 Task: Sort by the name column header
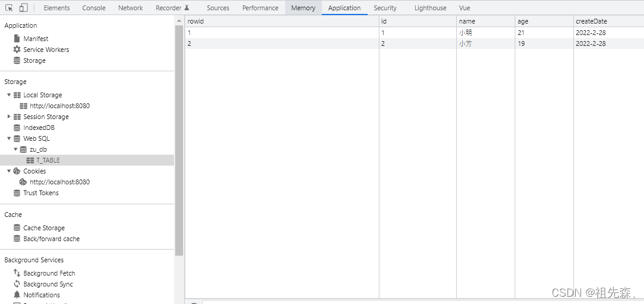(x=486, y=21)
